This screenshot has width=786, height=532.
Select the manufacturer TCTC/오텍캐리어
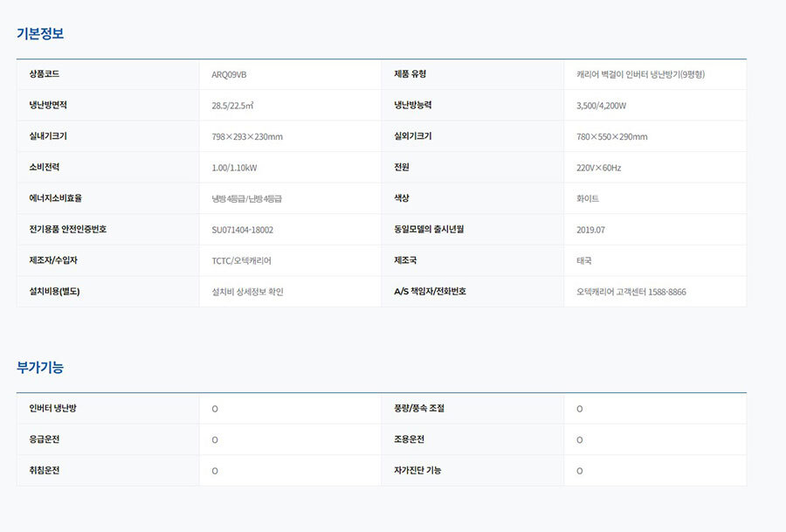(241, 261)
